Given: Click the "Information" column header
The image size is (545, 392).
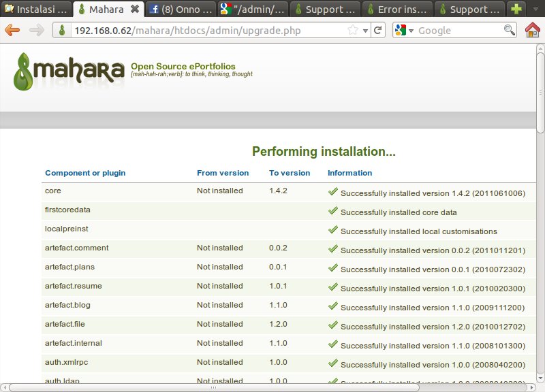Looking at the screenshot, I should (349, 173).
